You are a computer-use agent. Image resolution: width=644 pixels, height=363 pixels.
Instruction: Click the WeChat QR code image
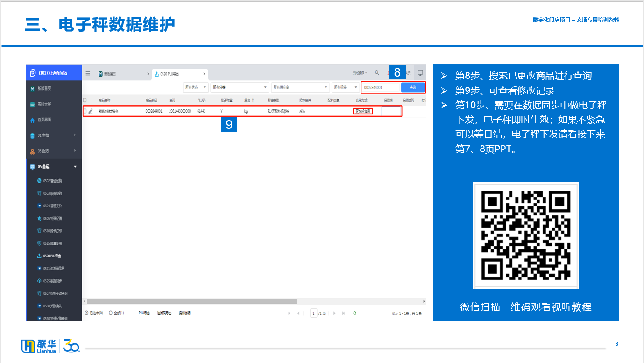pyautogui.click(x=526, y=235)
